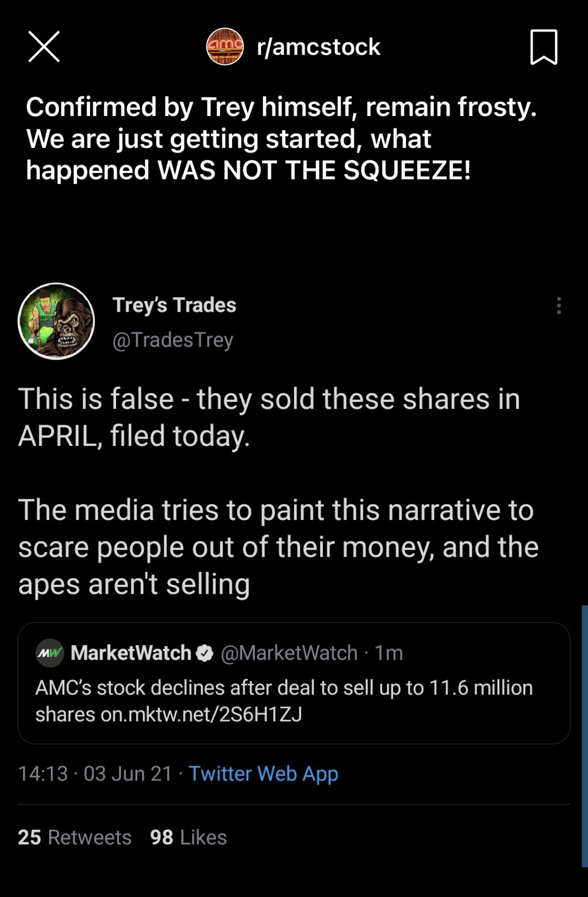This screenshot has width=588, height=897.
Task: Tap the AMC subreddit avatar icon
Action: point(225,47)
